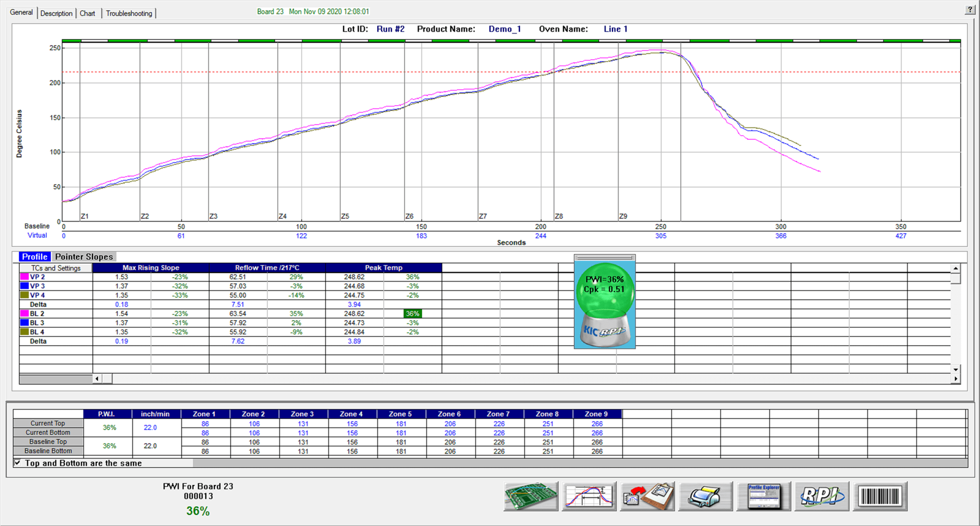Click the Zone 5 Current Top value 181

point(401,424)
